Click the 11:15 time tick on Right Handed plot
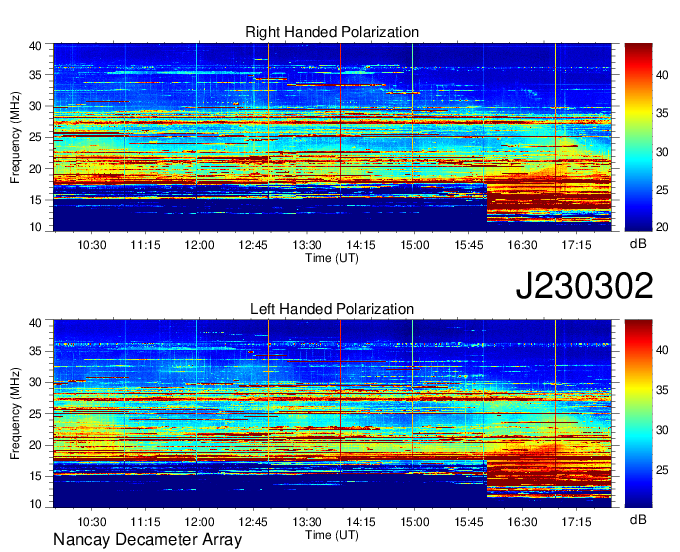 [145, 245]
